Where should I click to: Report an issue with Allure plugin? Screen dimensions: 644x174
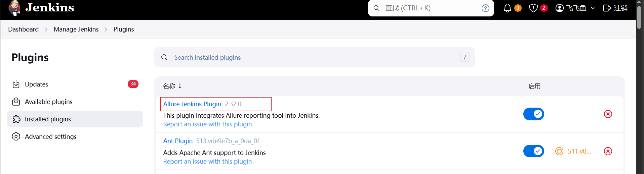point(207,124)
